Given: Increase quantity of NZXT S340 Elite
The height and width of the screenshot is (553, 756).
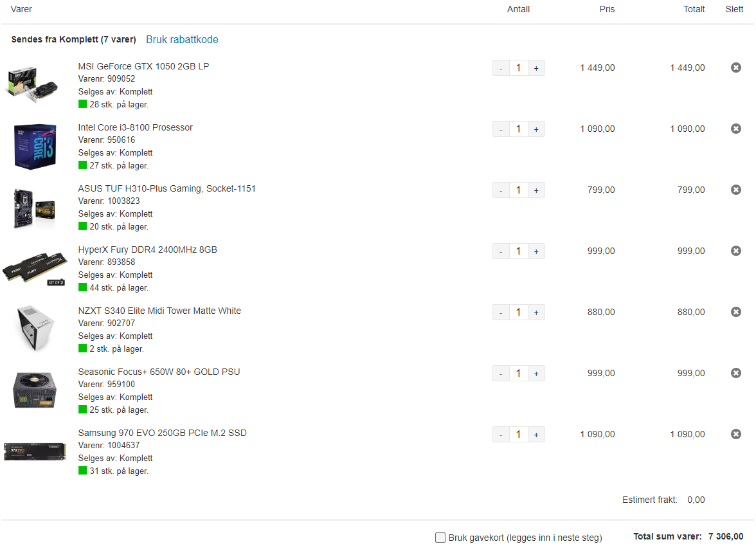Looking at the screenshot, I should (x=536, y=313).
